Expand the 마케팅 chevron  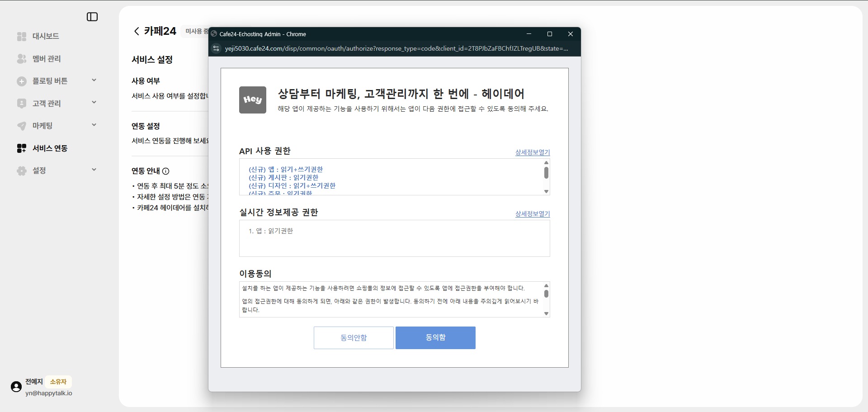[x=94, y=125]
